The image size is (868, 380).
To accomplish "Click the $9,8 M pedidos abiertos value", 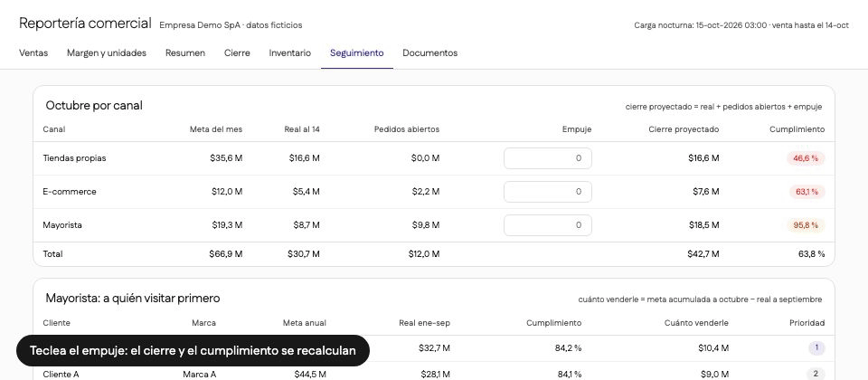I will pos(425,225).
